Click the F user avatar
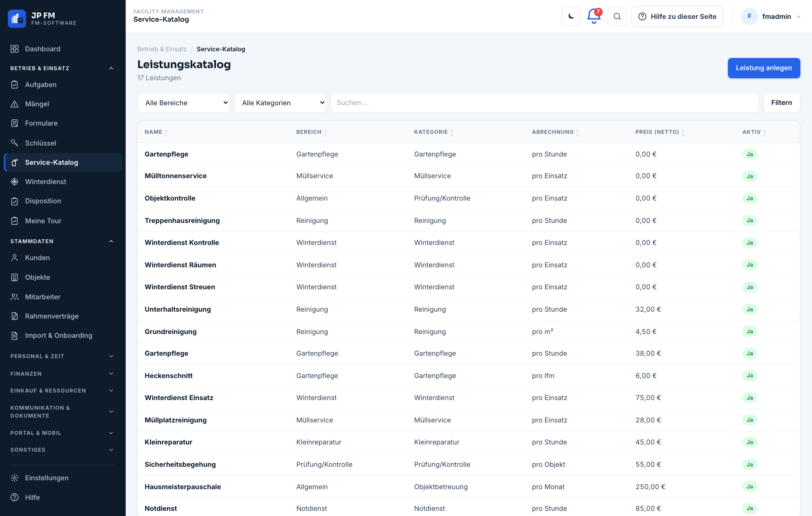The width and height of the screenshot is (812, 516). click(x=749, y=17)
